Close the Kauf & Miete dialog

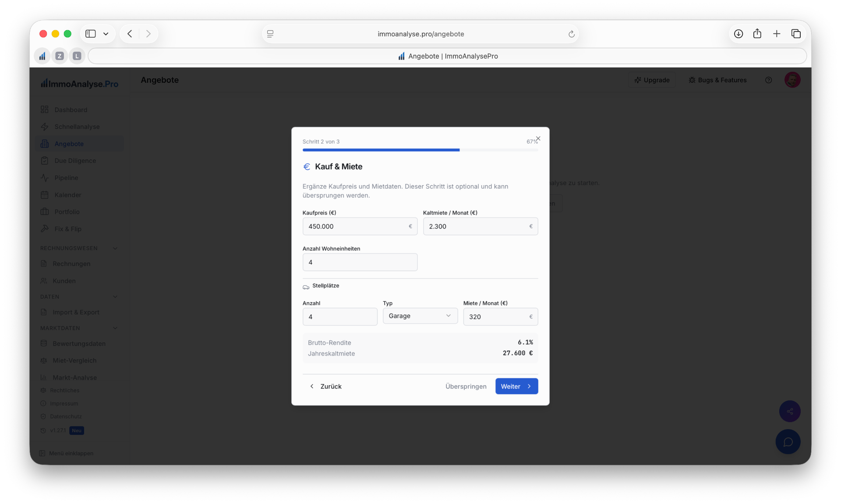tap(538, 138)
